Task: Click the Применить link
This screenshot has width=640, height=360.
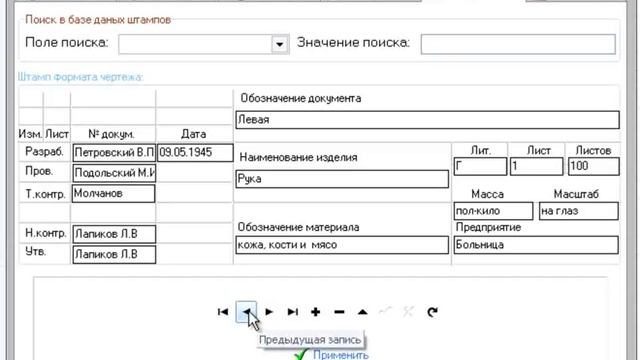Action: point(341,355)
